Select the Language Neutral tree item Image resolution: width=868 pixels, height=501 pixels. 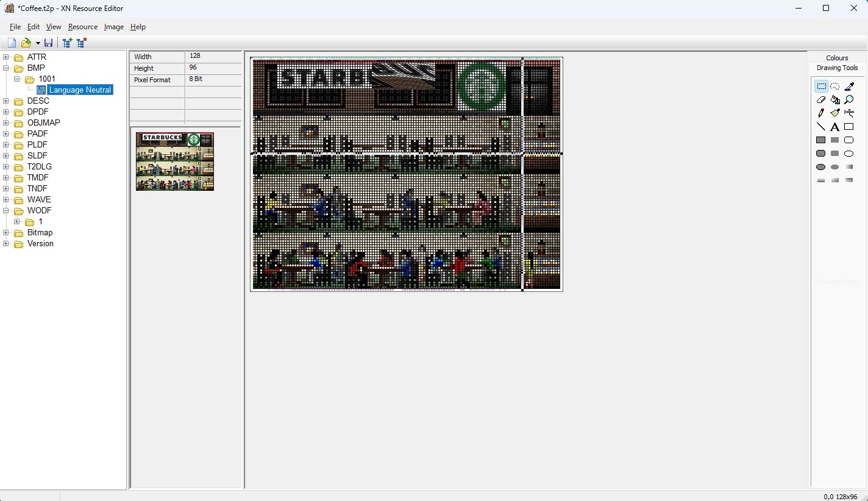[80, 90]
